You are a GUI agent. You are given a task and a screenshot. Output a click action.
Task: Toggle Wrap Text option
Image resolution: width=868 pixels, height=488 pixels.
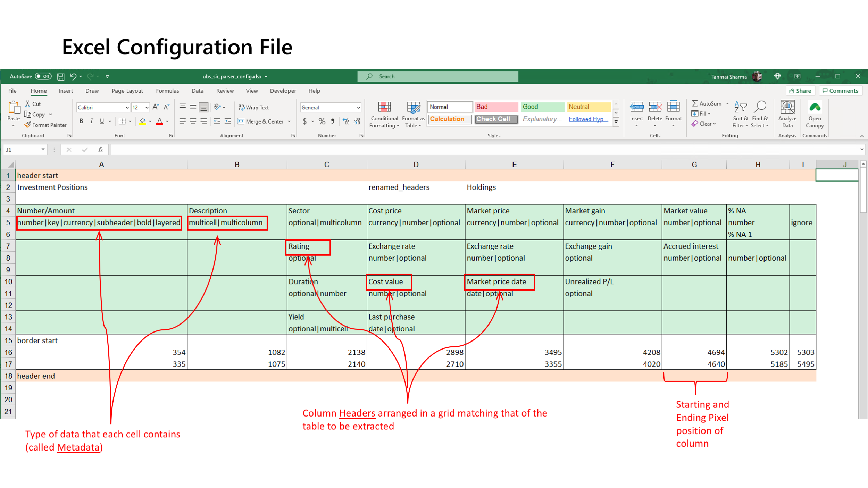click(x=254, y=108)
